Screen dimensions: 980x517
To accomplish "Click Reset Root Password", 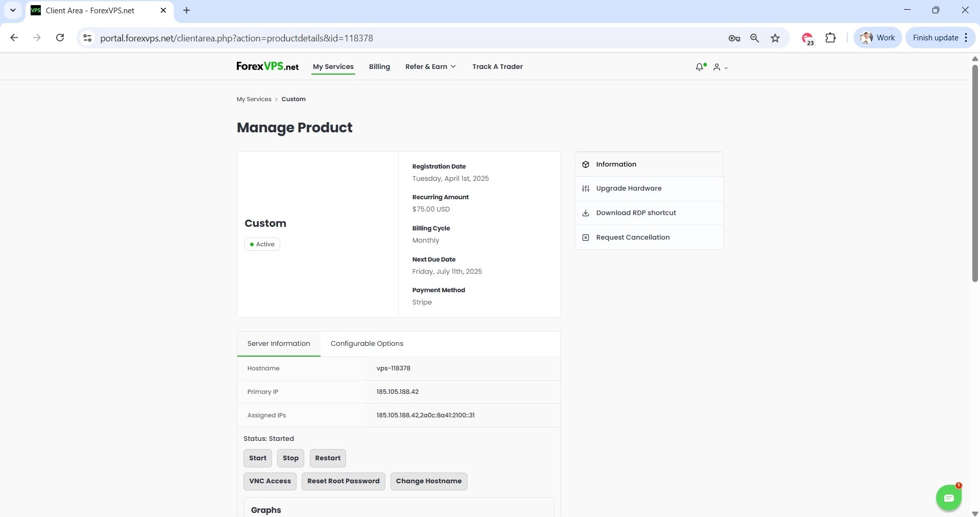I will [x=344, y=481].
